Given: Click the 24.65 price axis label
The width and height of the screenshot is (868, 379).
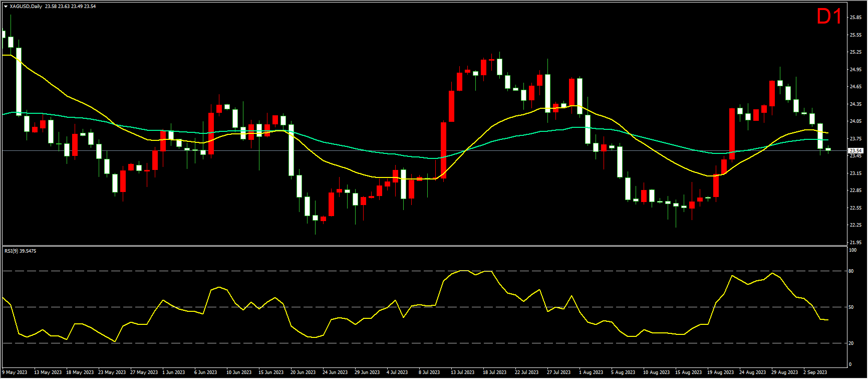Looking at the screenshot, I should (855, 87).
